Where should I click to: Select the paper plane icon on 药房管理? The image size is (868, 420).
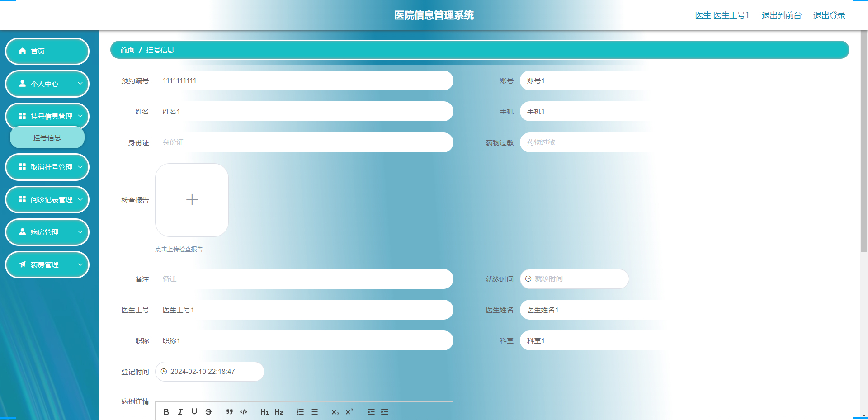tap(22, 264)
